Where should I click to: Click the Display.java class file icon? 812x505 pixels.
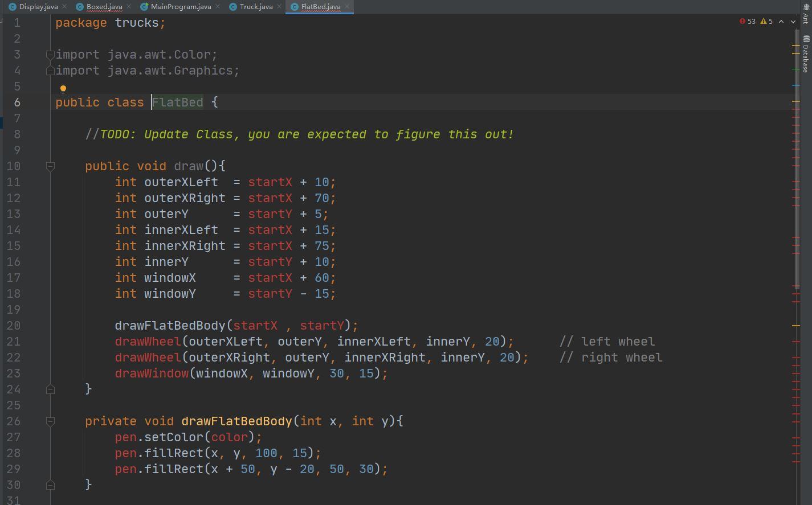tap(13, 7)
